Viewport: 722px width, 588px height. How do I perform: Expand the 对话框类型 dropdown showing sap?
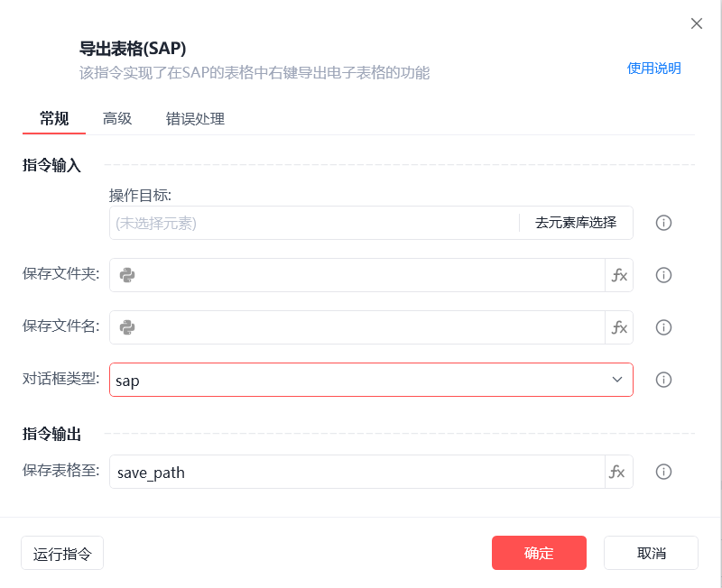pos(361,380)
